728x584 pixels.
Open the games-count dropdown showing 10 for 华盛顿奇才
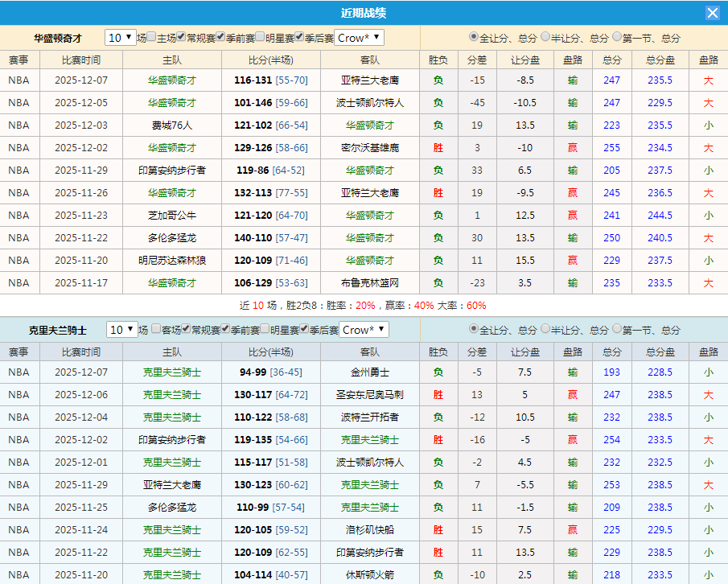click(121, 37)
